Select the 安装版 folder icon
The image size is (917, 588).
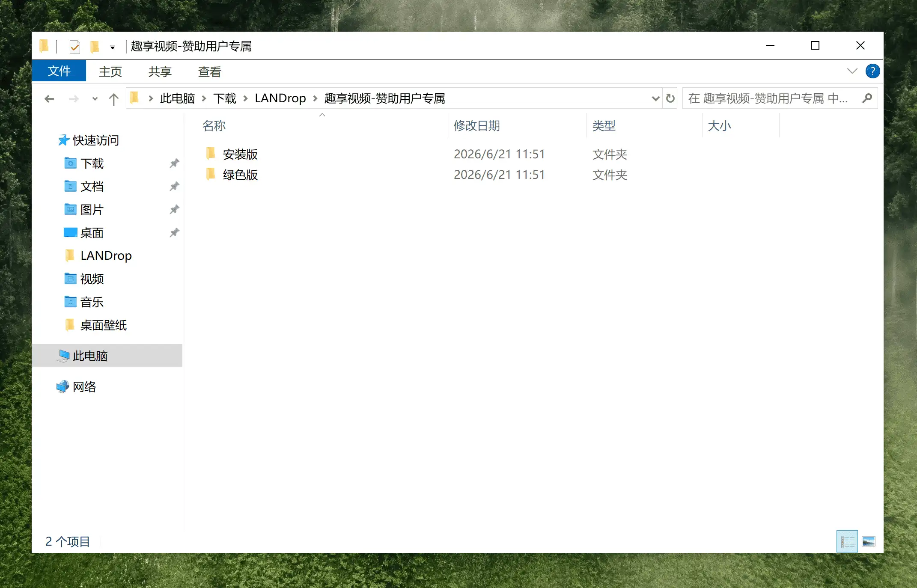click(x=210, y=153)
